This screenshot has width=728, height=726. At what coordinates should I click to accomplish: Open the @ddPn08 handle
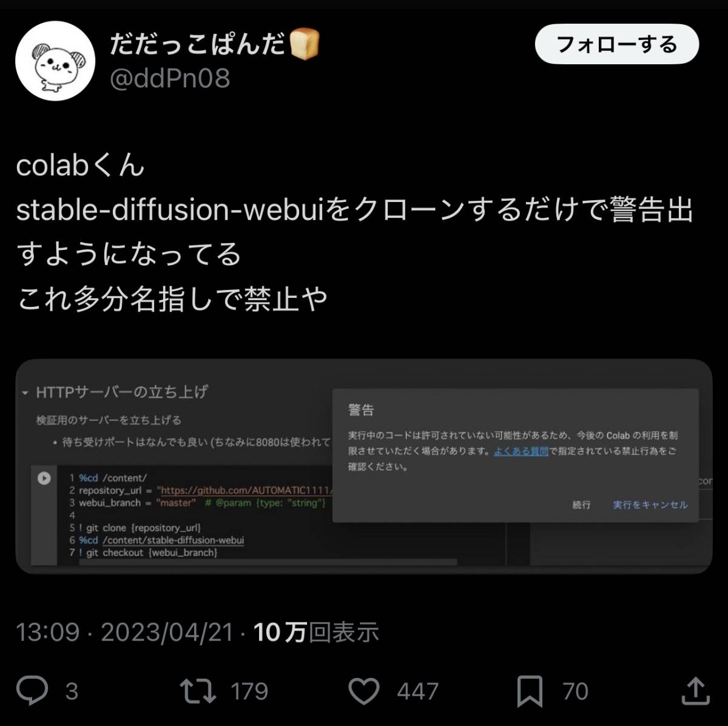tap(170, 78)
